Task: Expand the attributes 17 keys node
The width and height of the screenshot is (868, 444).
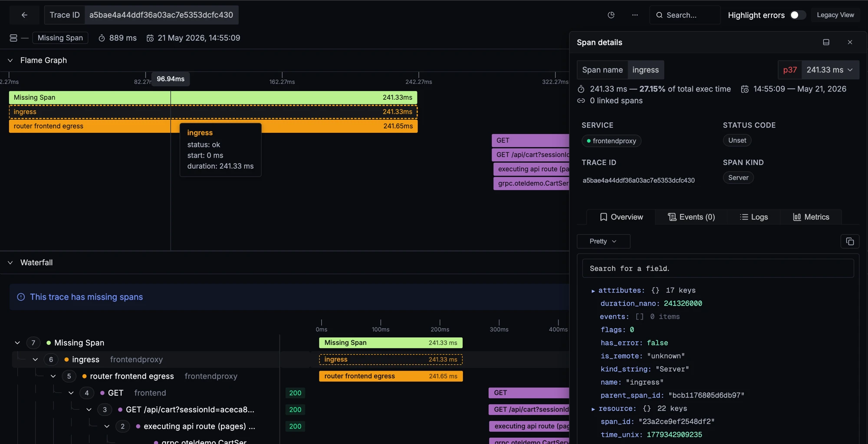Action: pos(593,291)
